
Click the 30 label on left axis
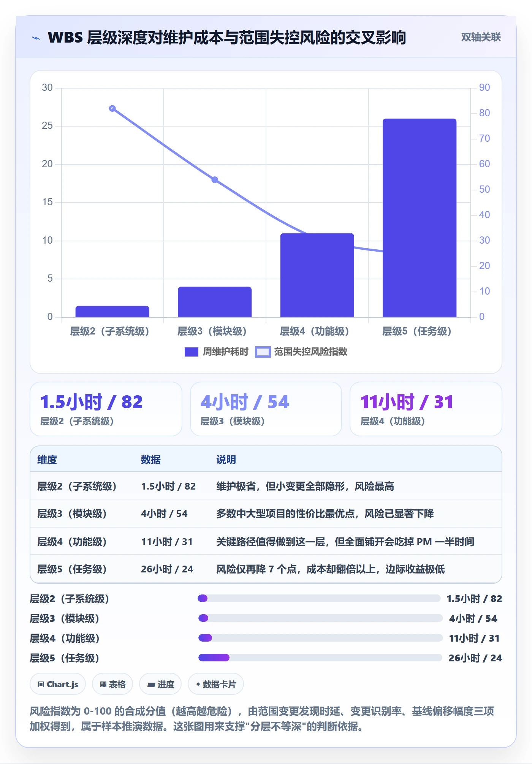(47, 87)
